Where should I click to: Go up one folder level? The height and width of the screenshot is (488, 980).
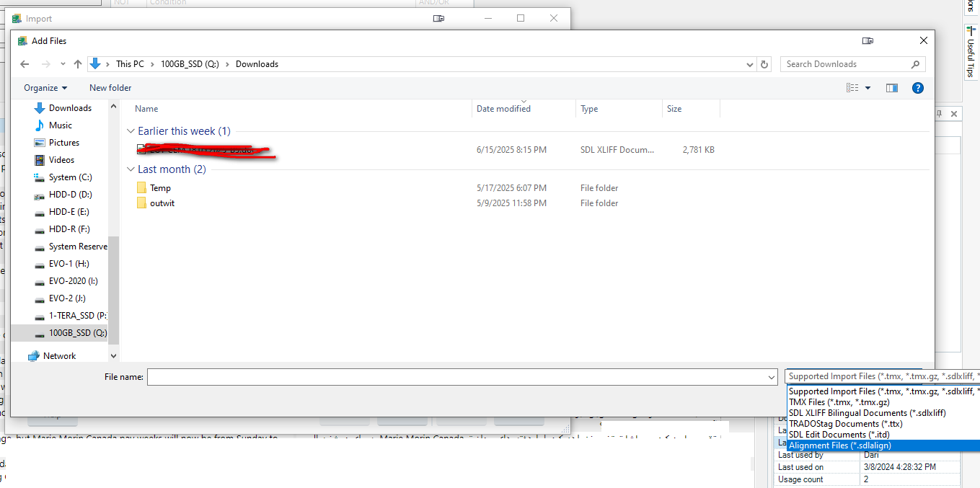78,64
